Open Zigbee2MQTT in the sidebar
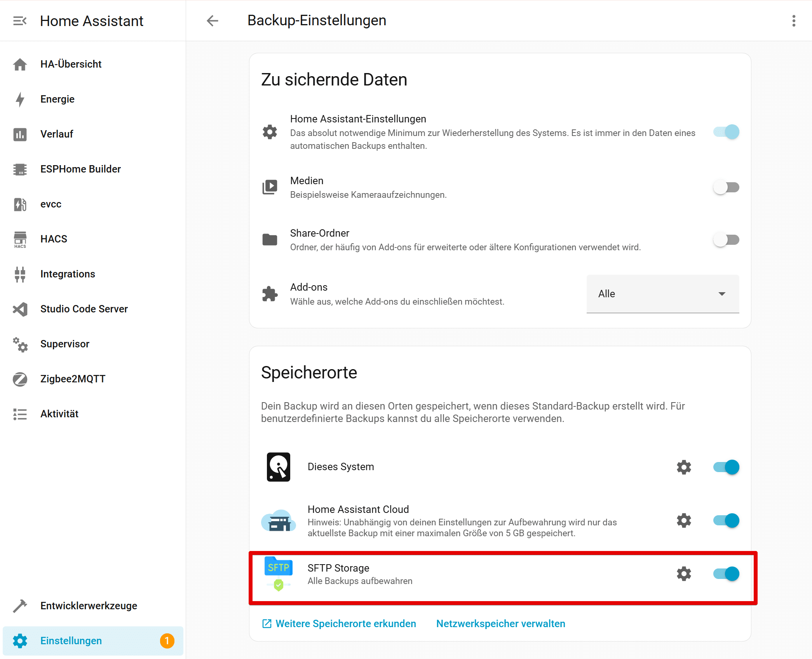Viewport: 812px width, 659px height. (x=93, y=379)
